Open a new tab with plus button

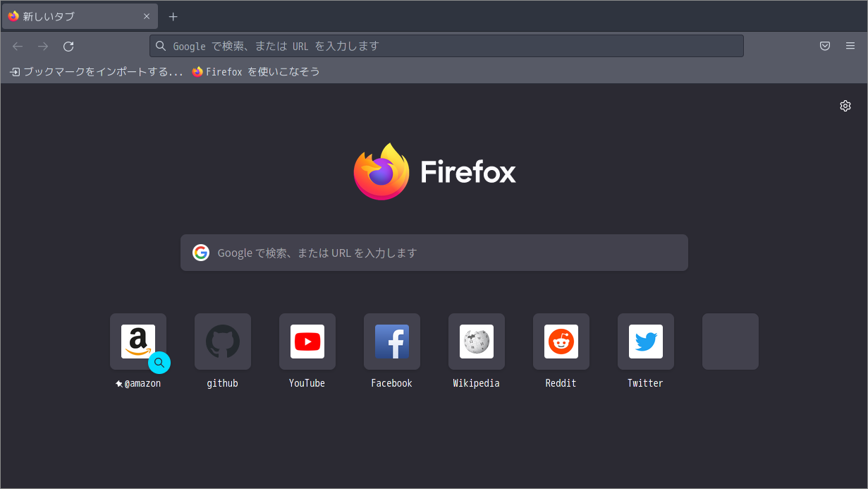tap(173, 16)
